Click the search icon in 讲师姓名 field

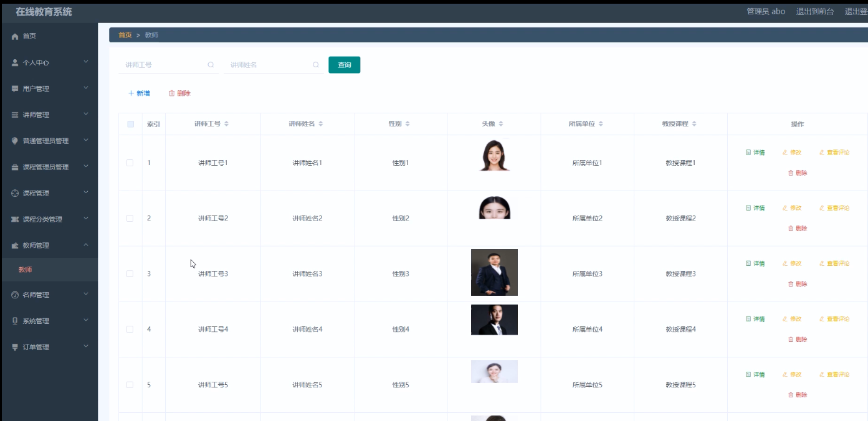coord(316,65)
